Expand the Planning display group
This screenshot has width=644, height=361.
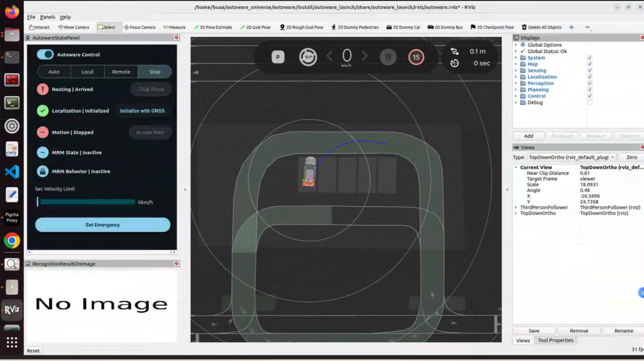[516, 89]
